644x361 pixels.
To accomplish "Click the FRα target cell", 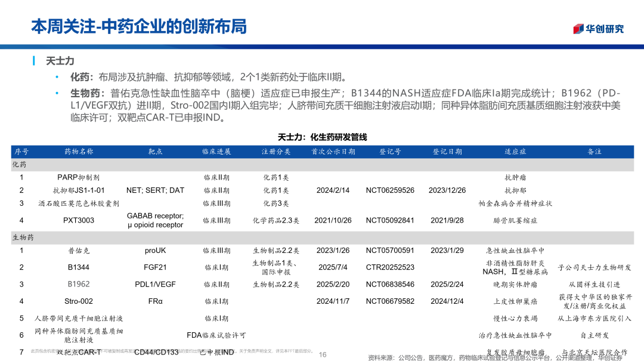I will (155, 301).
